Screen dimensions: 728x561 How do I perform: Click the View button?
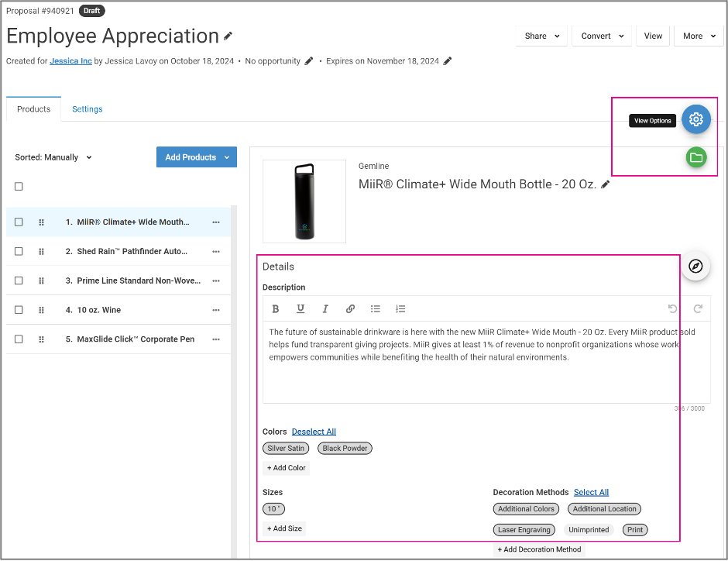point(653,36)
